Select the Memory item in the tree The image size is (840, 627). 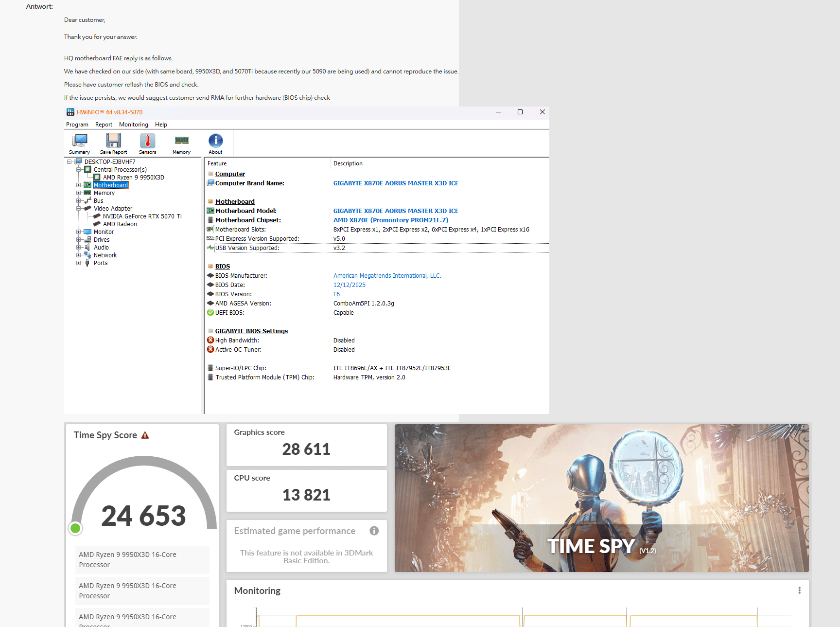[x=104, y=193]
